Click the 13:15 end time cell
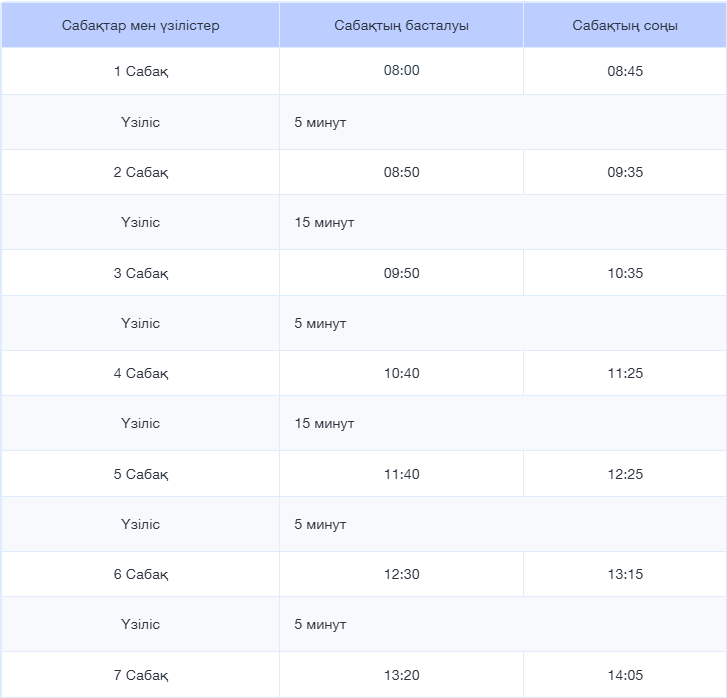727x698 pixels. pyautogui.click(x=625, y=574)
